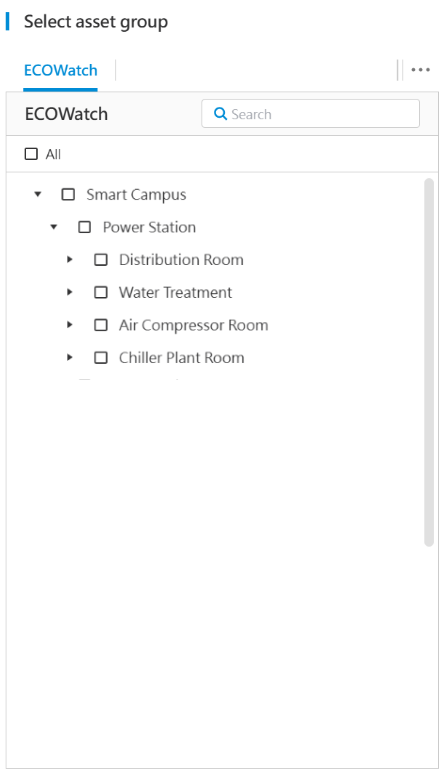The width and height of the screenshot is (439, 771).
Task: Expand the Water Treatment node
Action: coord(70,293)
